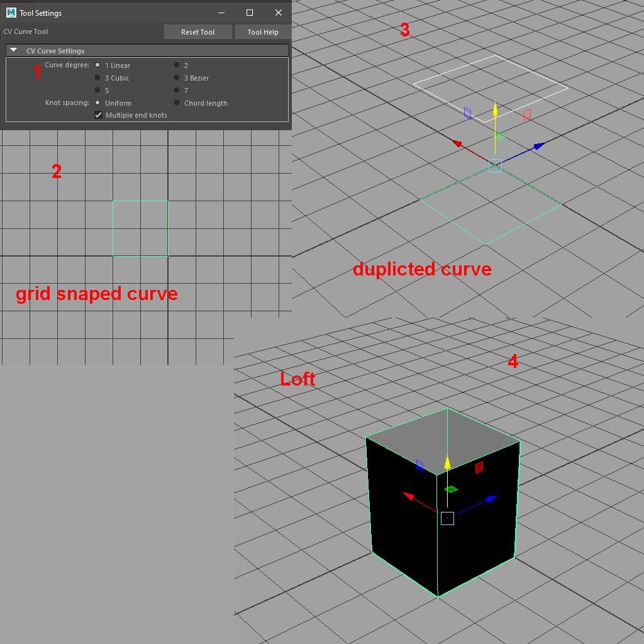Open Tool Help for the CV Curve Tool
644x644 pixels.
[263, 31]
